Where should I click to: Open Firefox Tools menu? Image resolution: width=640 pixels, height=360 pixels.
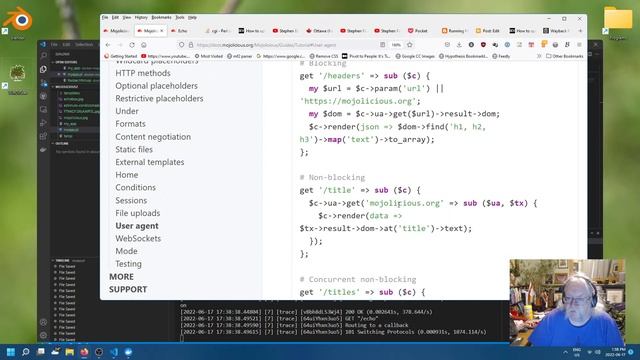pyautogui.click(x=180, y=18)
